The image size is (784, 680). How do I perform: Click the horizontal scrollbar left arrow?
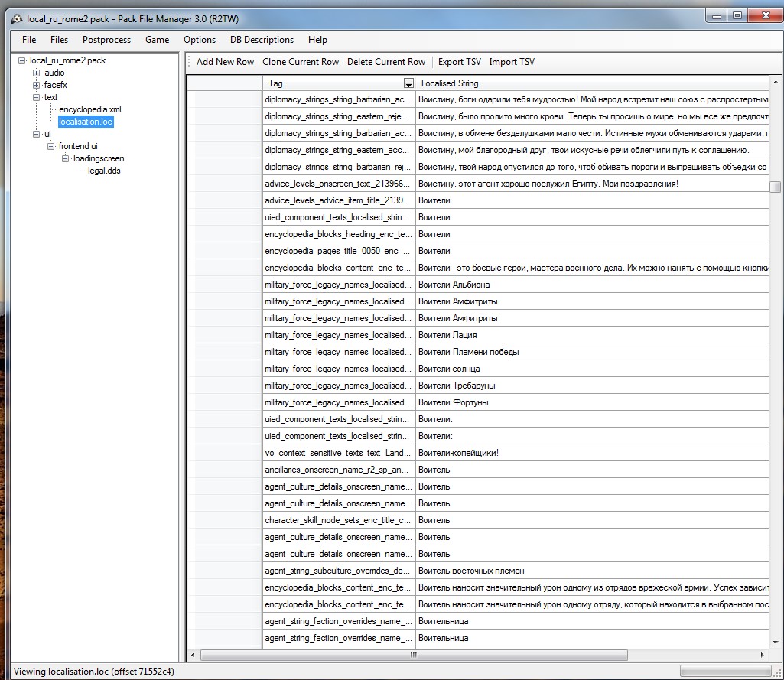click(193, 655)
